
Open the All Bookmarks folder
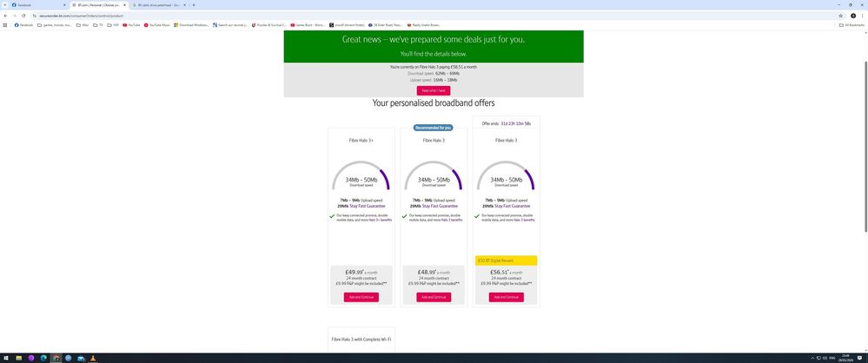click(x=851, y=25)
